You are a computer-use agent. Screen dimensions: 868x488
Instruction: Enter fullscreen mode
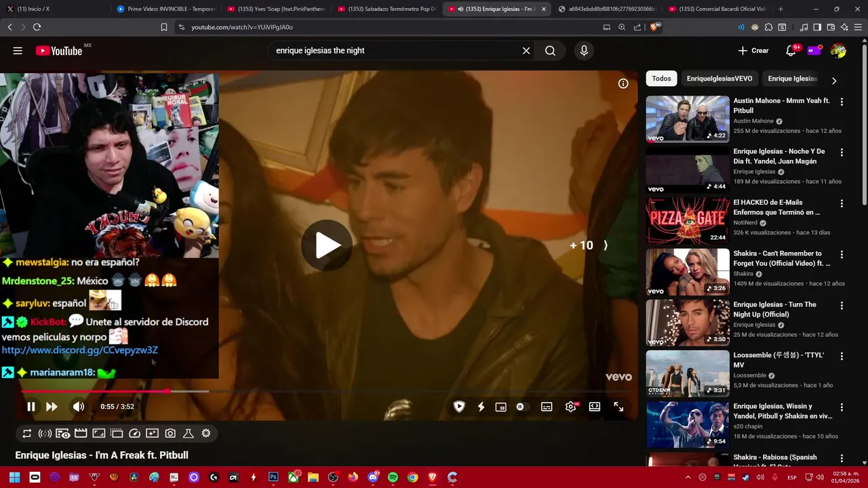(x=618, y=407)
